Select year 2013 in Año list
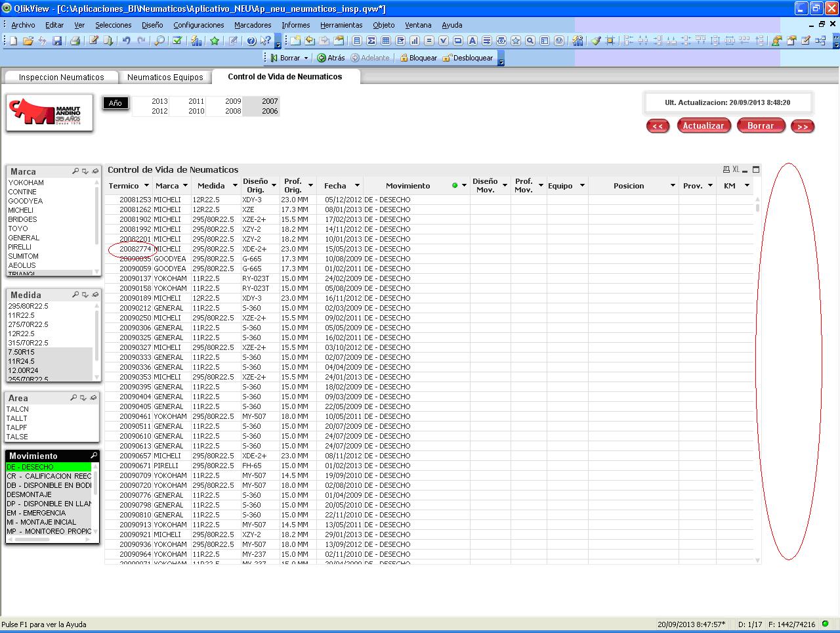Viewport: 840px width, 633px height. point(159,101)
